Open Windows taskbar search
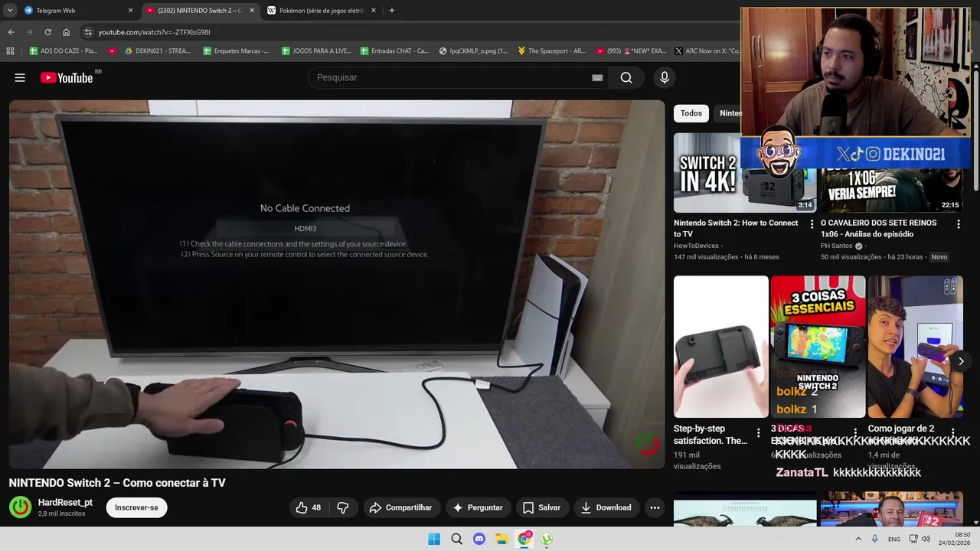980x551 pixels. coord(456,539)
